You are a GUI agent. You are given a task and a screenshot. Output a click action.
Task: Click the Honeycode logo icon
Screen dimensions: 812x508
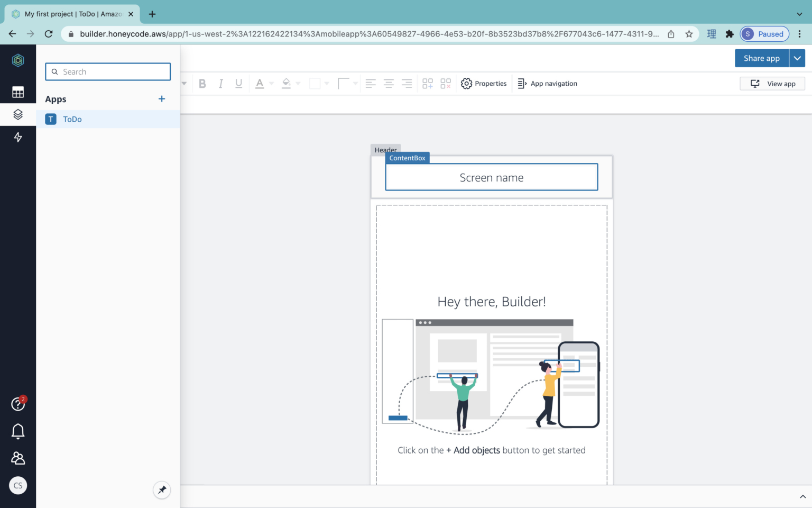tap(18, 60)
